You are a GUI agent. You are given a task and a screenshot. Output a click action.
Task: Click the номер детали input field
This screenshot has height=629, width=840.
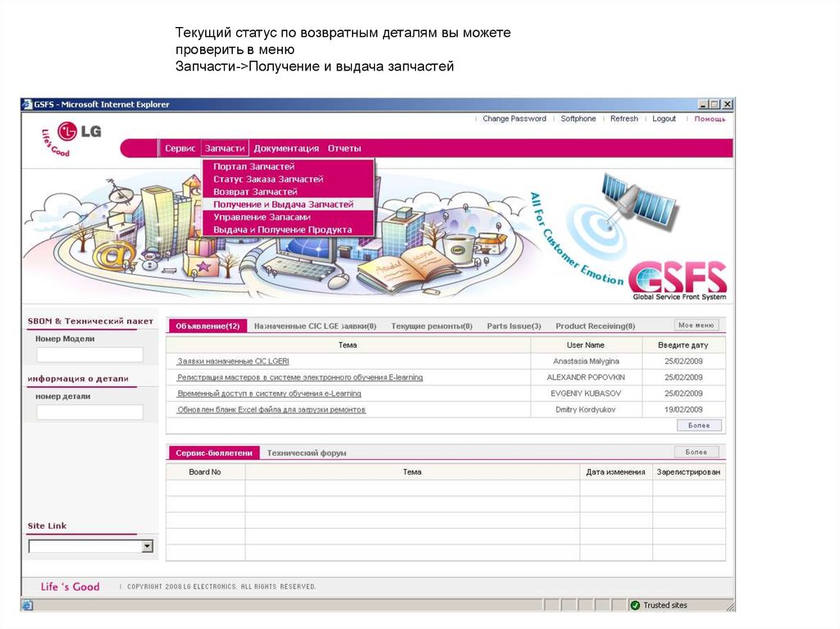tap(89, 412)
